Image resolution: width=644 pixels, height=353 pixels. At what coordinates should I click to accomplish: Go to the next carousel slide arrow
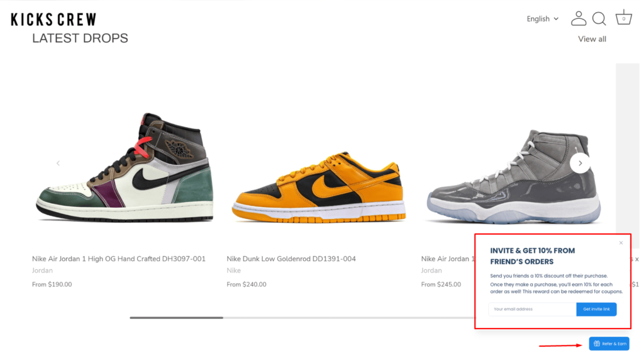pos(580,163)
